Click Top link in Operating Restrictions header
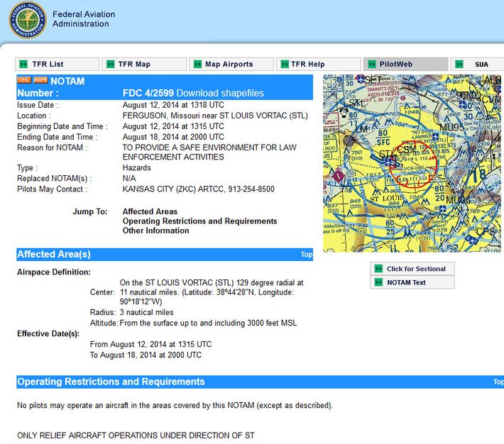This screenshot has width=504, height=444. 498,382
